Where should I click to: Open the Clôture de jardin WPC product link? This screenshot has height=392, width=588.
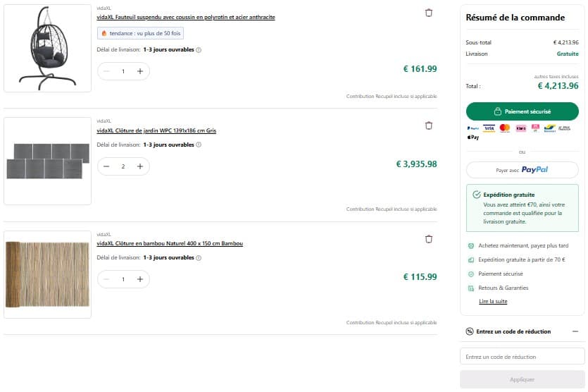click(156, 130)
